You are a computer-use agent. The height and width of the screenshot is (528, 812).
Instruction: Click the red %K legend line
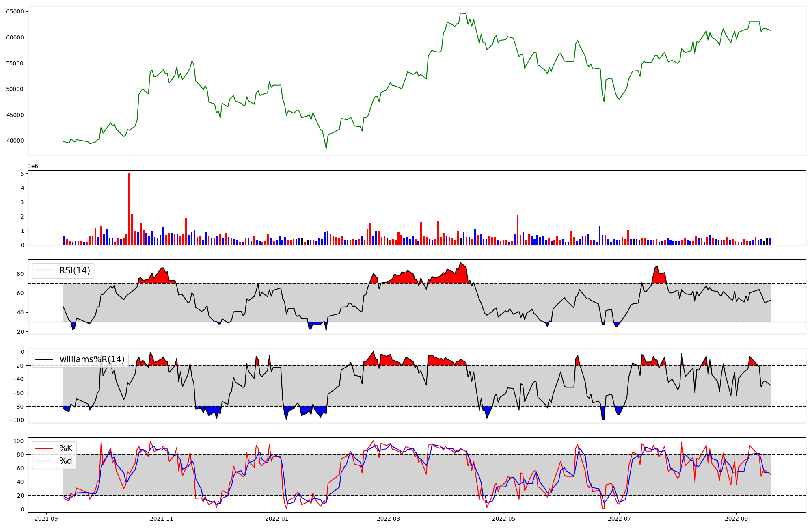click(44, 448)
